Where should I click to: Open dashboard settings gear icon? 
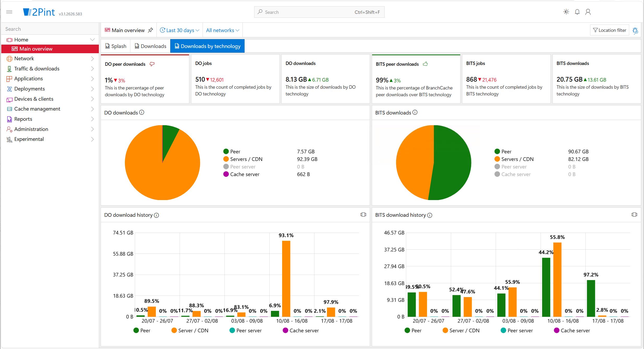(x=635, y=31)
